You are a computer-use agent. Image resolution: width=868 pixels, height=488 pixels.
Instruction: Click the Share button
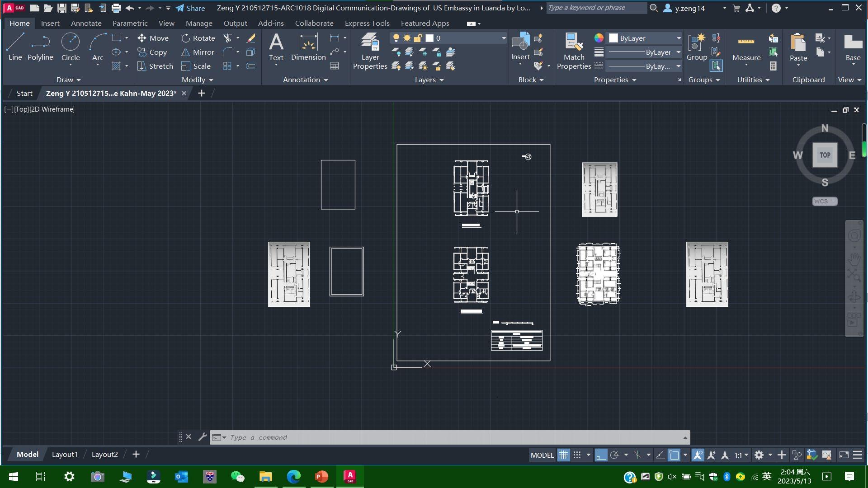pyautogui.click(x=190, y=8)
